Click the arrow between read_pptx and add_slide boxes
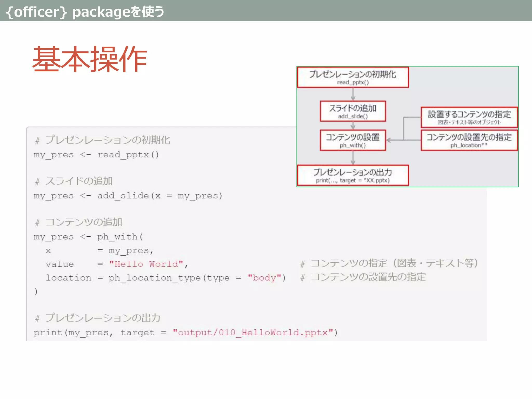The width and height of the screenshot is (532, 399). pos(353,94)
